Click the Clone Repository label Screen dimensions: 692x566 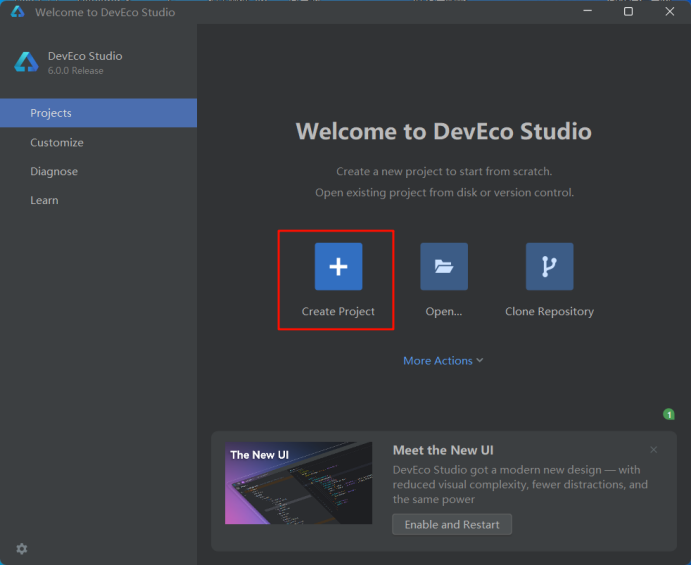point(549,312)
